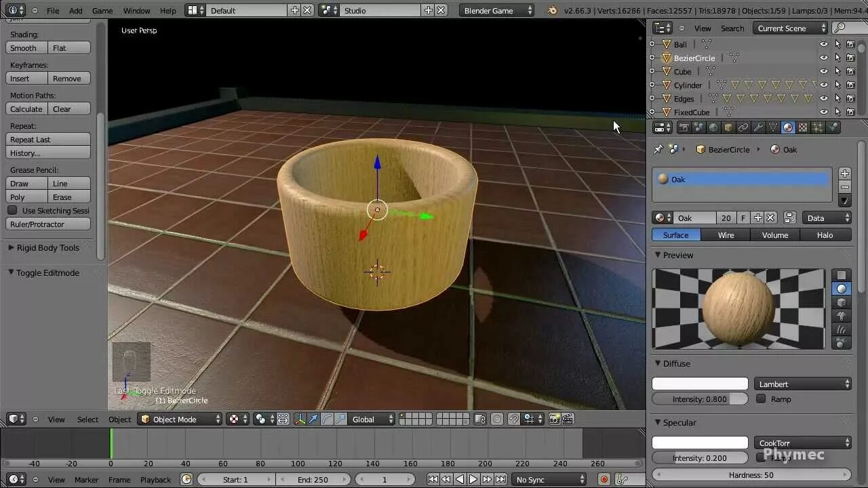The height and width of the screenshot is (488, 868).
Task: Expand the Rigid Body Tools panel
Action: [11, 247]
